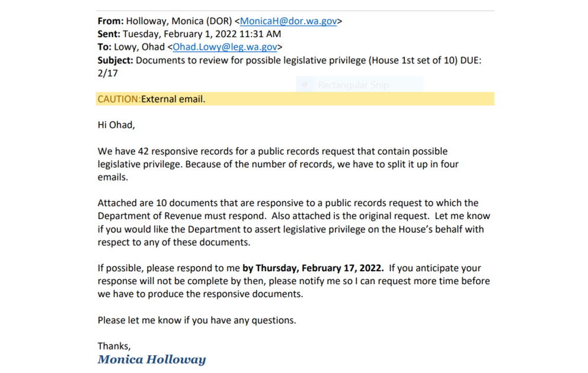
Task: Click the Thanks closing line
Action: coord(114,346)
